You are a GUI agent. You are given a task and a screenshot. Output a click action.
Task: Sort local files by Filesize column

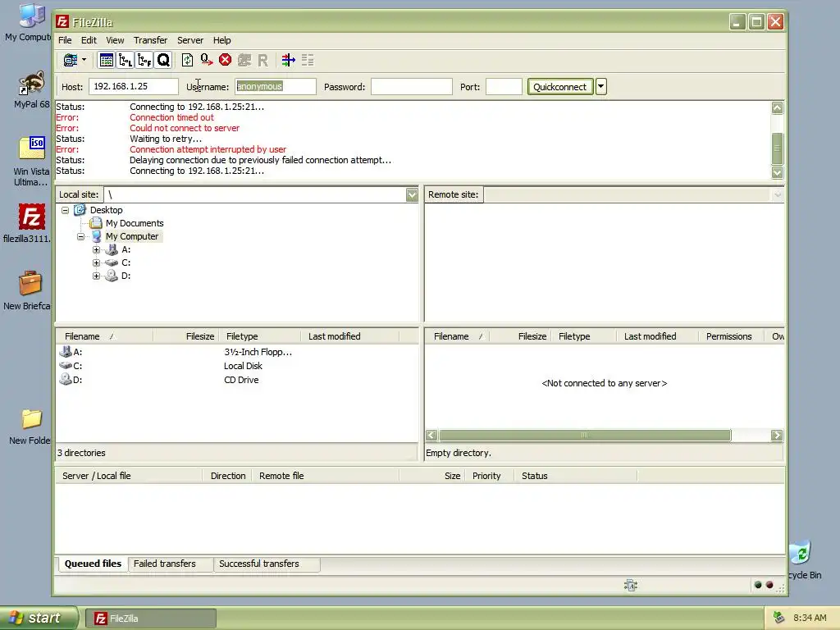186,336
